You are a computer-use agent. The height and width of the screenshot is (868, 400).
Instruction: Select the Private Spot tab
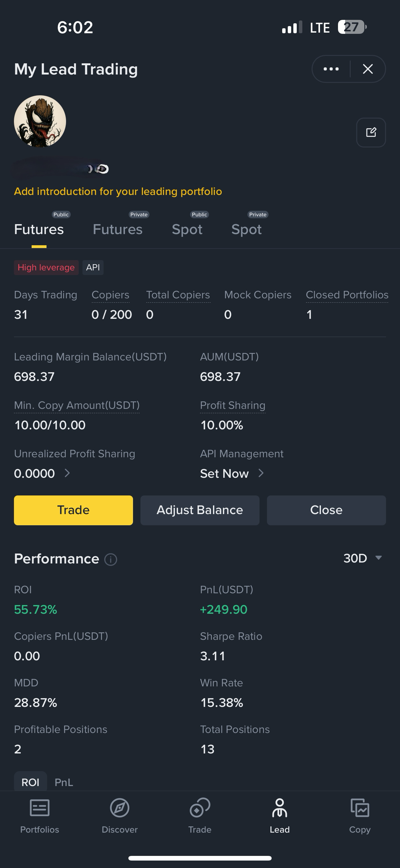pyautogui.click(x=247, y=229)
